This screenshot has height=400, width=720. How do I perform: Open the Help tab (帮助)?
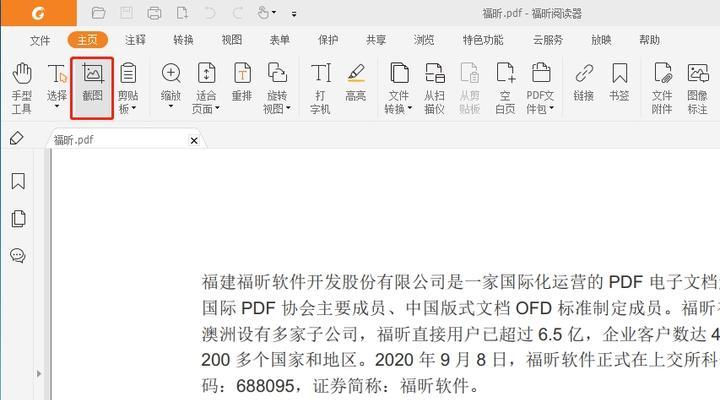pos(649,40)
